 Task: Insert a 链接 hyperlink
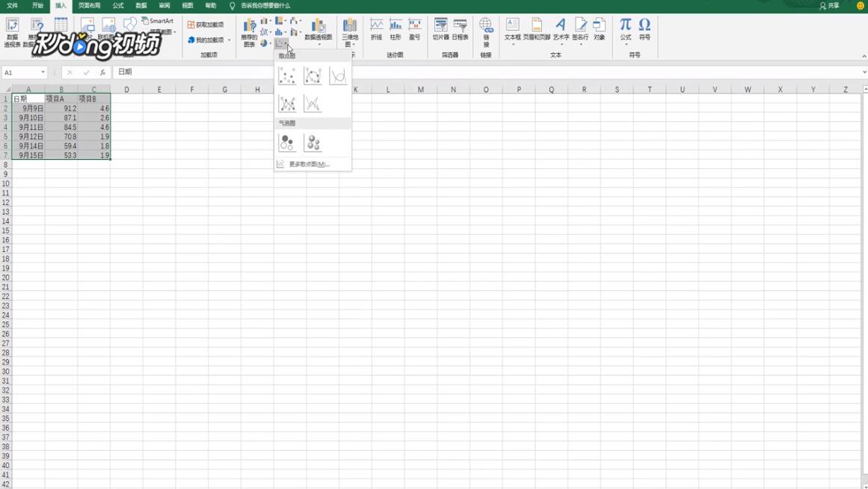(x=486, y=32)
